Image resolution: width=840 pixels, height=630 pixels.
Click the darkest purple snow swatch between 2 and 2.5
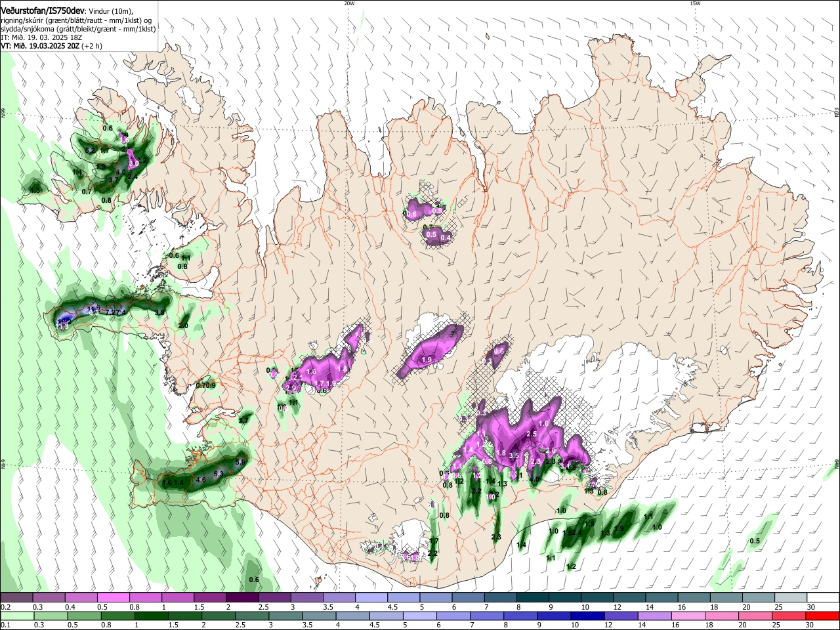(x=242, y=598)
